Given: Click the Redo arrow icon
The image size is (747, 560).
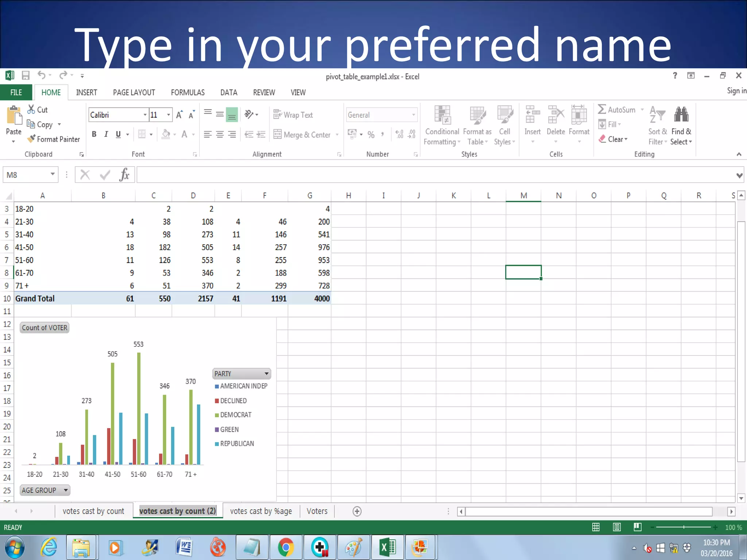Looking at the screenshot, I should tap(63, 75).
